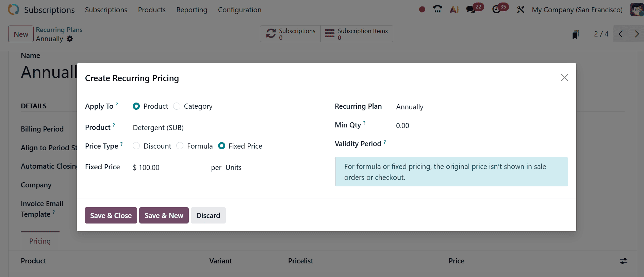Click the Min Qty help question mark

[x=364, y=123]
